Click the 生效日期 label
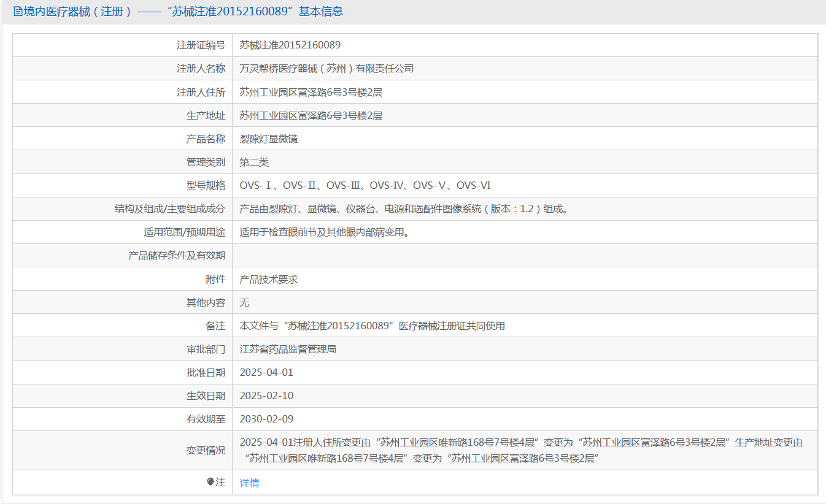 click(206, 395)
